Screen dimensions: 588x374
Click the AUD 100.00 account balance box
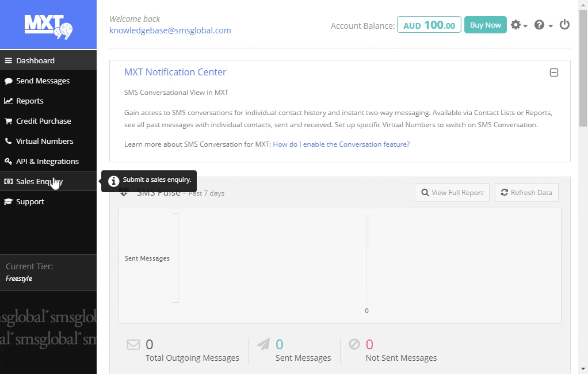click(429, 25)
